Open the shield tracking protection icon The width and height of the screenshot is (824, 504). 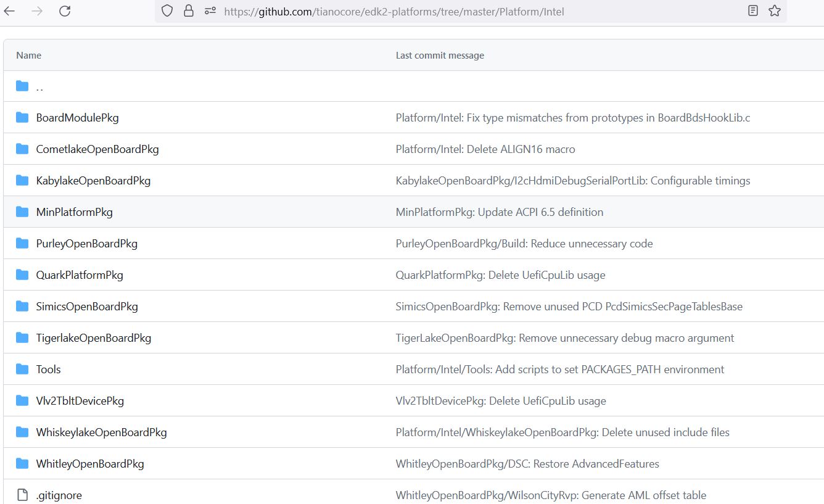pyautogui.click(x=167, y=11)
